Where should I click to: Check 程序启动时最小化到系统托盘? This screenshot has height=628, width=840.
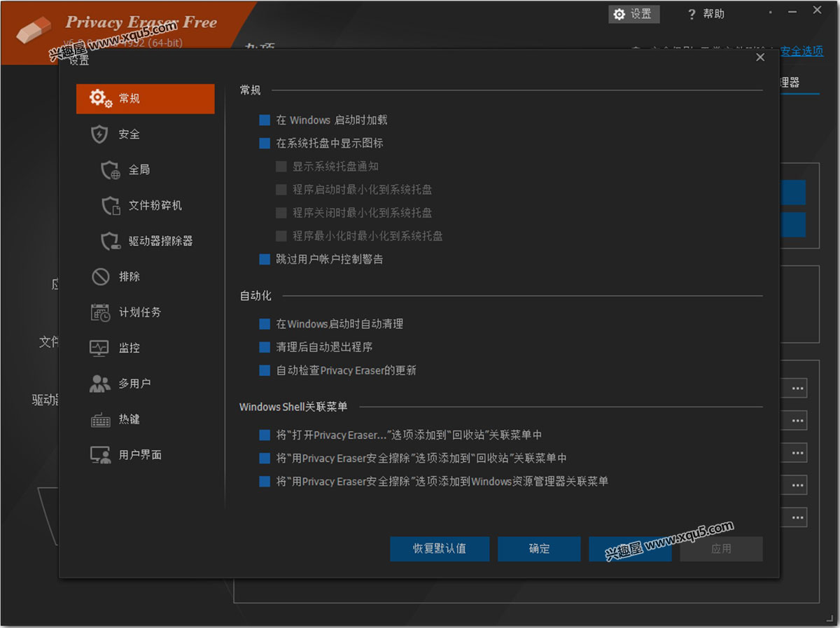(x=281, y=190)
